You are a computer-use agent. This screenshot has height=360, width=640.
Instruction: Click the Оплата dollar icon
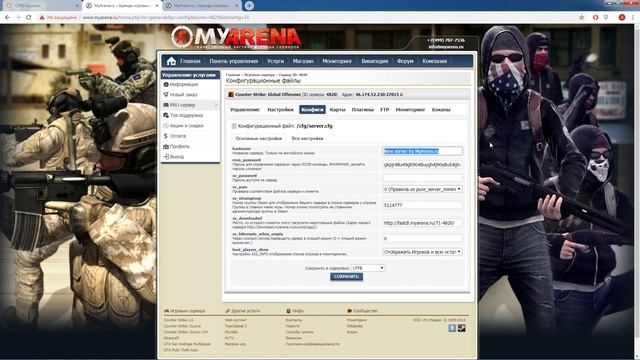[166, 136]
